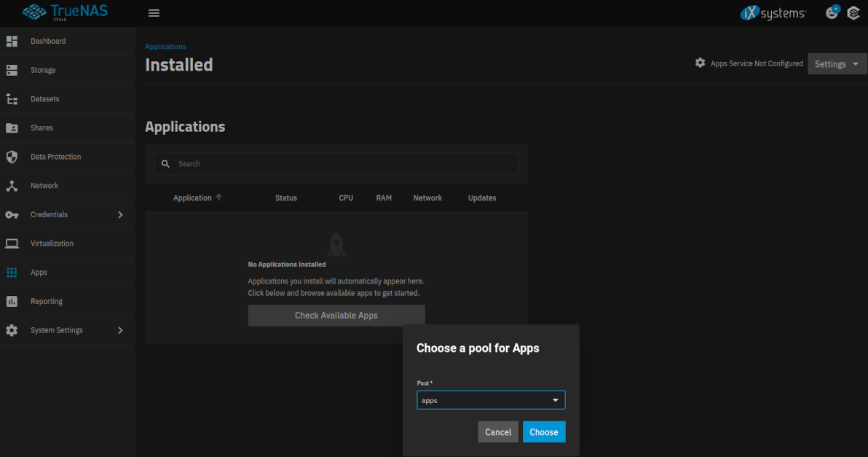The width and height of the screenshot is (868, 457).
Task: Cancel the pool selection dialog
Action: point(498,432)
